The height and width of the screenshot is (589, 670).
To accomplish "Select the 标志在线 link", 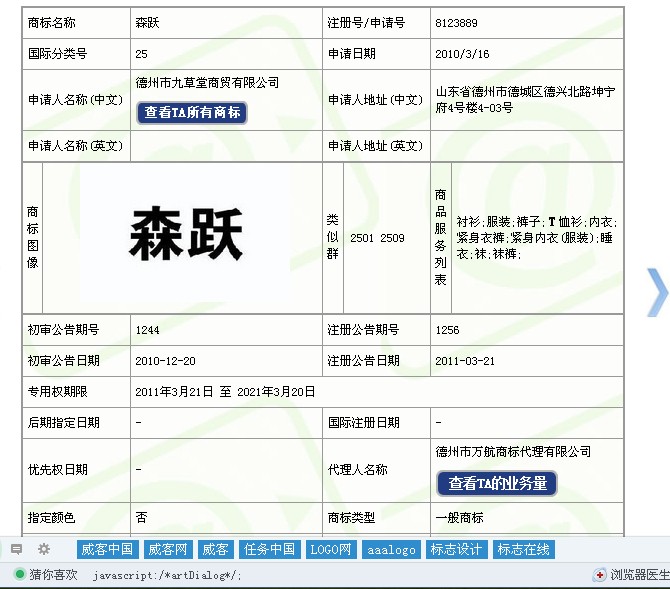I will pos(524,549).
